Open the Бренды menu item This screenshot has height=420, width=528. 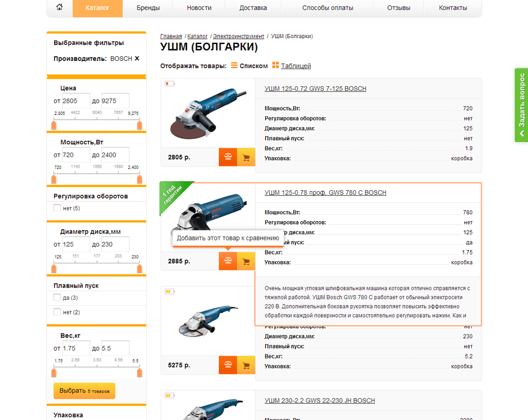pyautogui.click(x=148, y=8)
